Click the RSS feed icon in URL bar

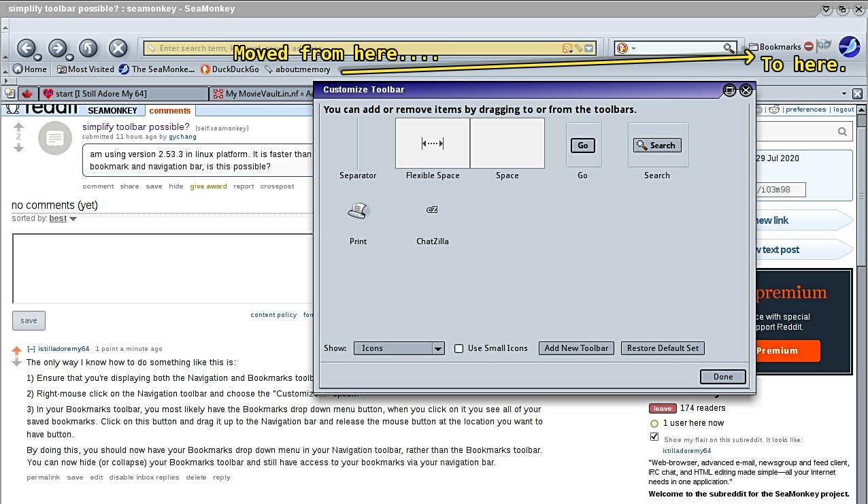click(x=566, y=48)
